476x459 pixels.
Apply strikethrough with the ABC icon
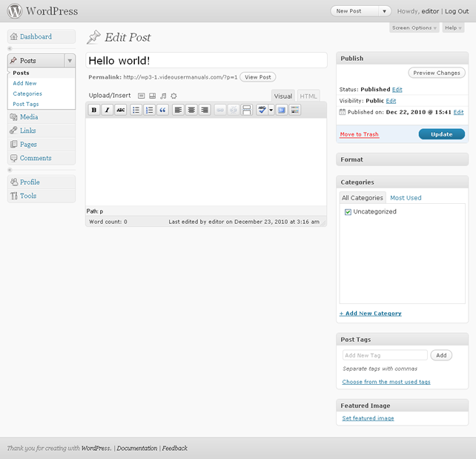pos(121,110)
